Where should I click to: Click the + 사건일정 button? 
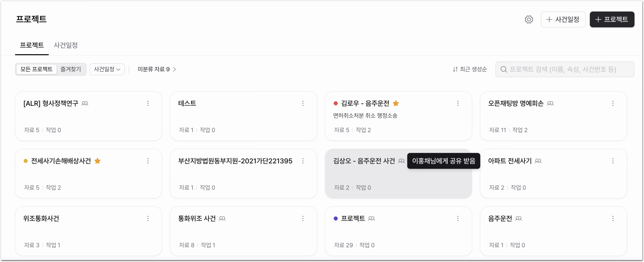pyautogui.click(x=563, y=19)
